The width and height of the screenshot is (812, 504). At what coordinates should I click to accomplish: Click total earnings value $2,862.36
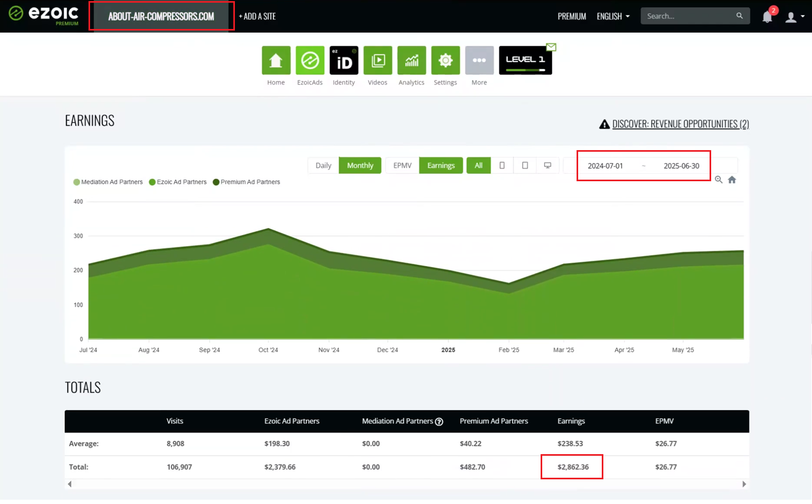coord(573,467)
